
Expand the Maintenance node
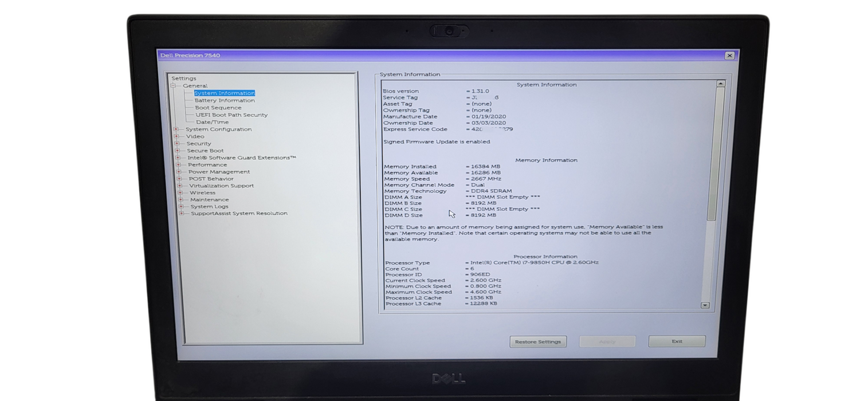pyautogui.click(x=180, y=200)
